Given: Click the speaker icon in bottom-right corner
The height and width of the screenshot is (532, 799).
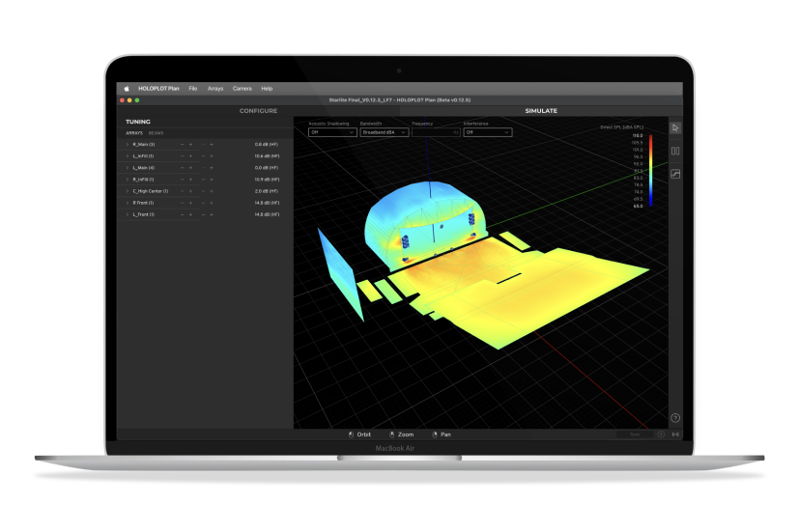Looking at the screenshot, I should 675,434.
